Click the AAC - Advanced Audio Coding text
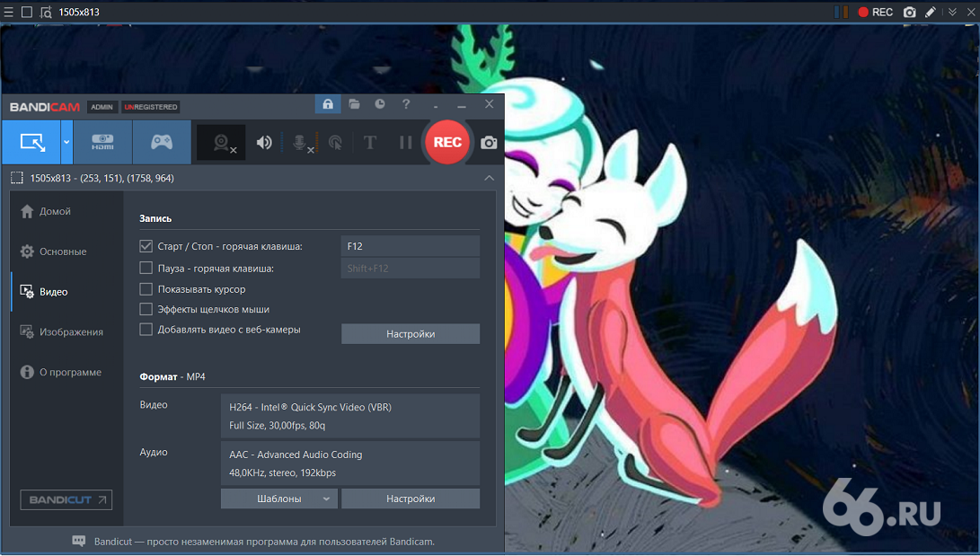Image resolution: width=980 pixels, height=556 pixels. point(296,455)
